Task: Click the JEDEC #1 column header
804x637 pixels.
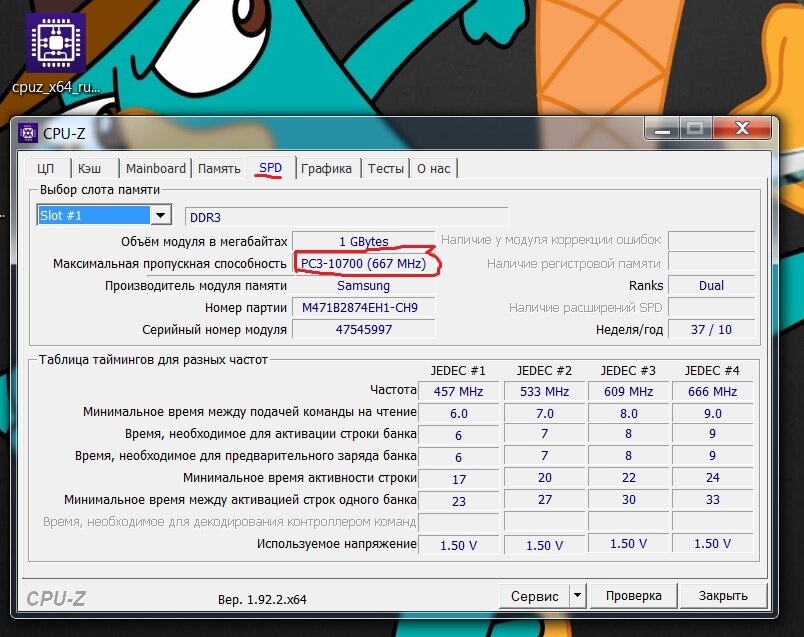Action: [458, 370]
